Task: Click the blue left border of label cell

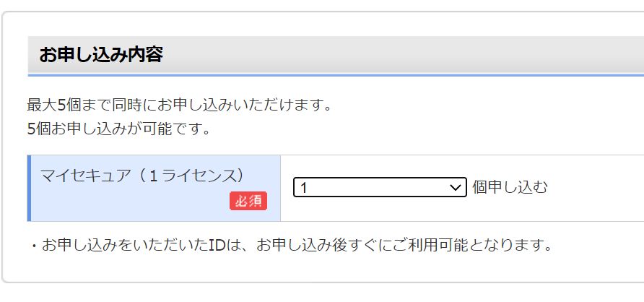Action: [29, 188]
